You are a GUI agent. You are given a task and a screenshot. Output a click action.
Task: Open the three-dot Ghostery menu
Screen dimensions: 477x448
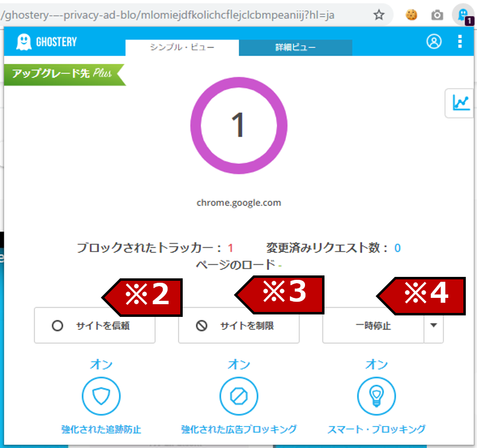(x=460, y=41)
